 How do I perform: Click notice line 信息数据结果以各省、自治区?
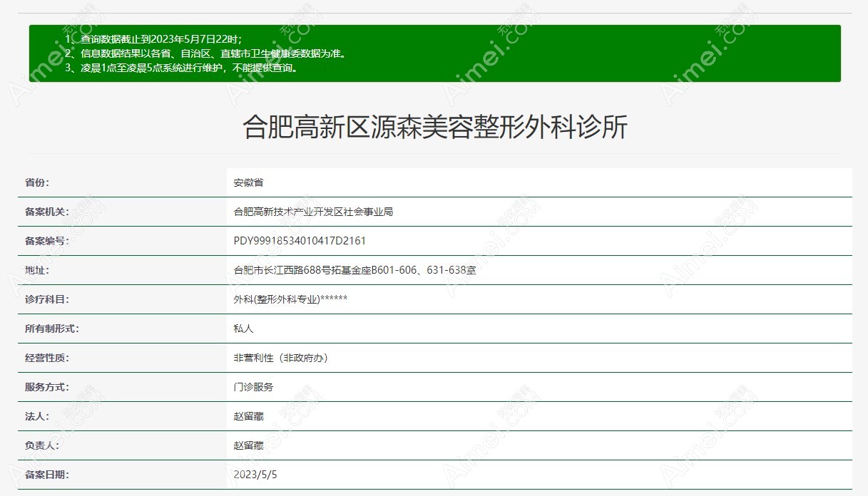click(x=205, y=53)
